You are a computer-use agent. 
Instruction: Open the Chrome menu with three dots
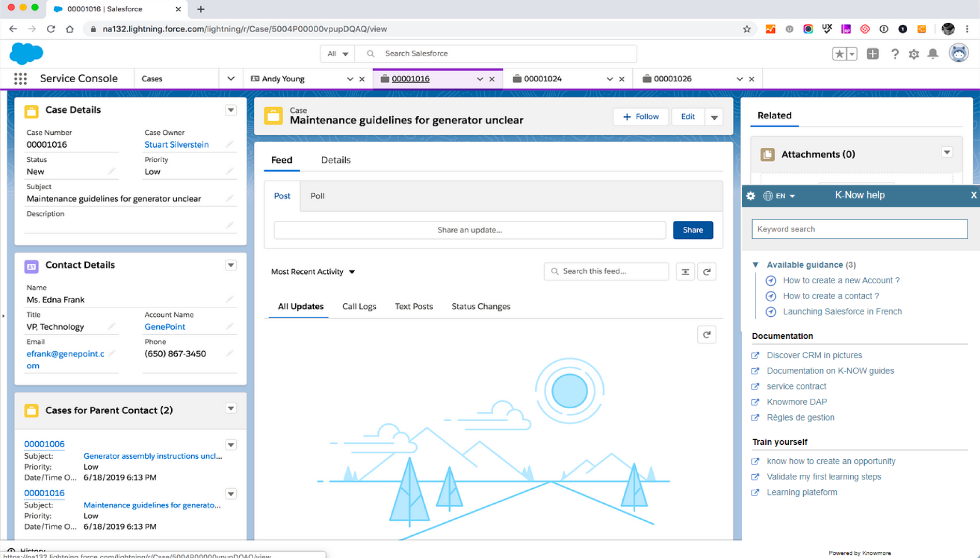967,29
